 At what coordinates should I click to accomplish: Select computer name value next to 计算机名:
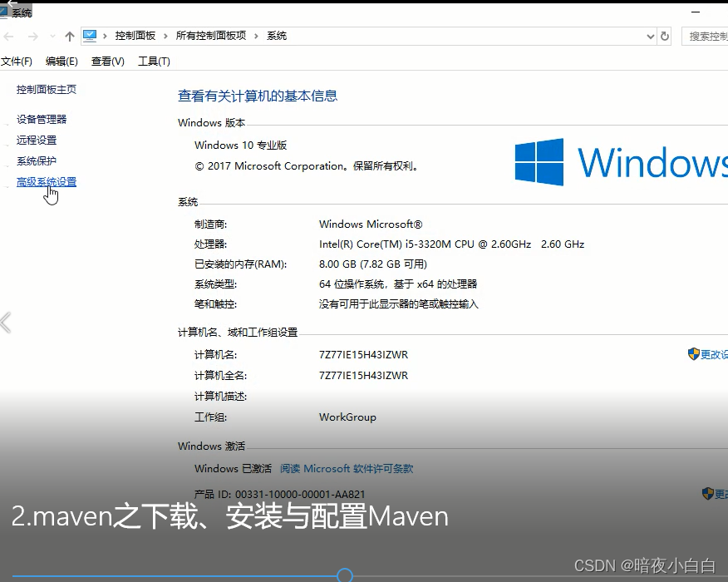(x=363, y=355)
